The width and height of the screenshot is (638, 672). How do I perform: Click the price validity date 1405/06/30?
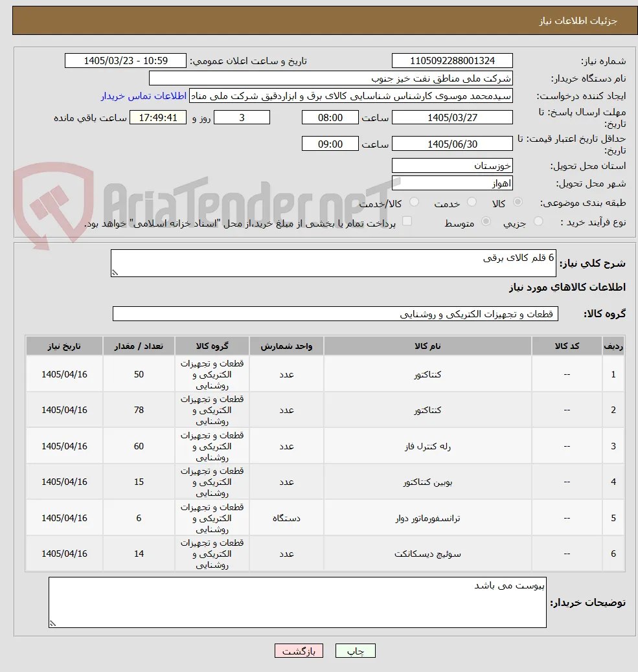(452, 144)
